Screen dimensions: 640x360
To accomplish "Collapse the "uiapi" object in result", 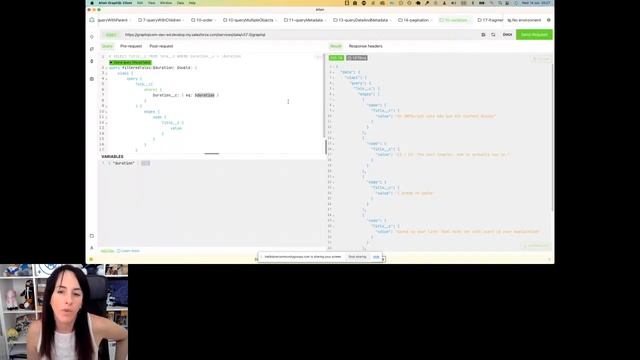I will click(x=333, y=78).
